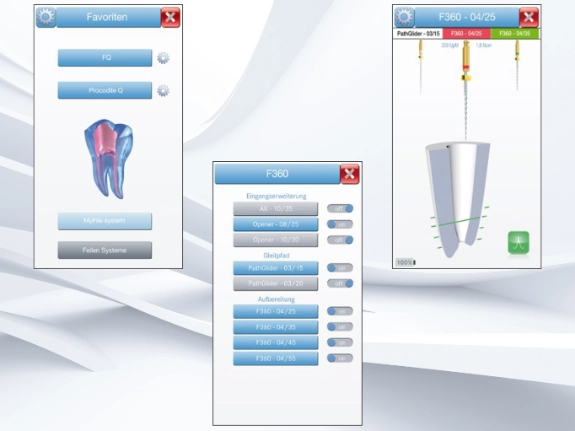Screen dimensions: 575x431
Task: Select F360 - 04/45 file button
Action: click(276, 343)
